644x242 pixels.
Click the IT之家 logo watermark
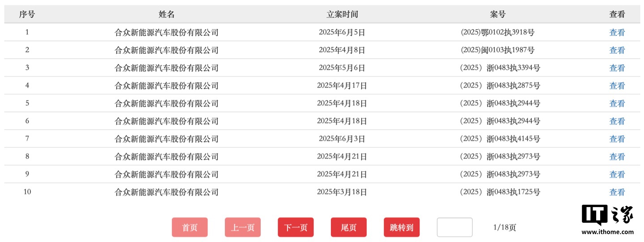pos(607,220)
